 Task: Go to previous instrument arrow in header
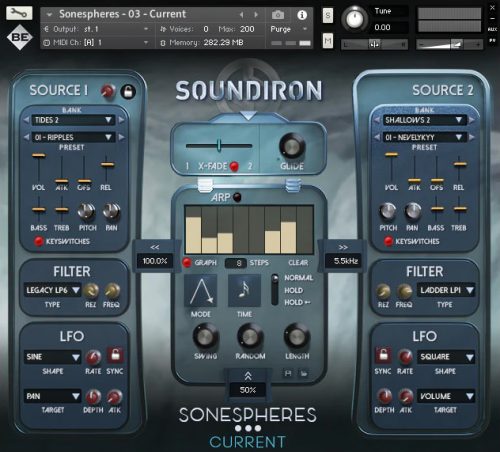(241, 15)
